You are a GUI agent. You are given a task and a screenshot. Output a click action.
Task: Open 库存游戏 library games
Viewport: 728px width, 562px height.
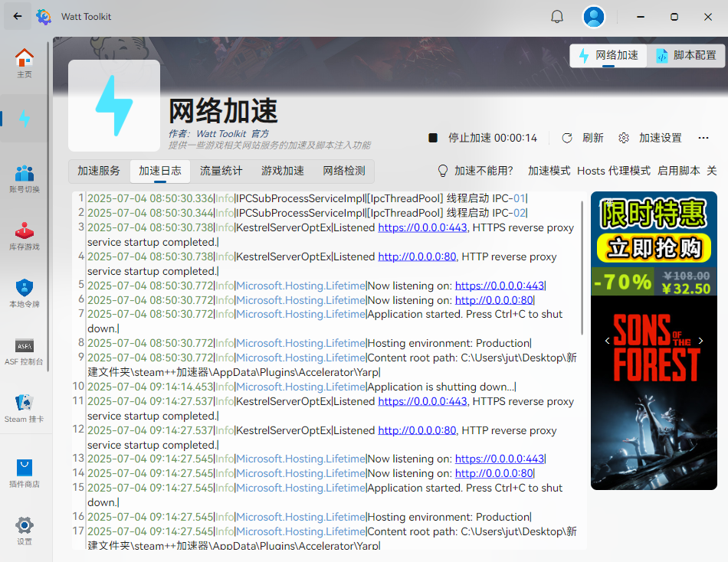[x=25, y=237]
